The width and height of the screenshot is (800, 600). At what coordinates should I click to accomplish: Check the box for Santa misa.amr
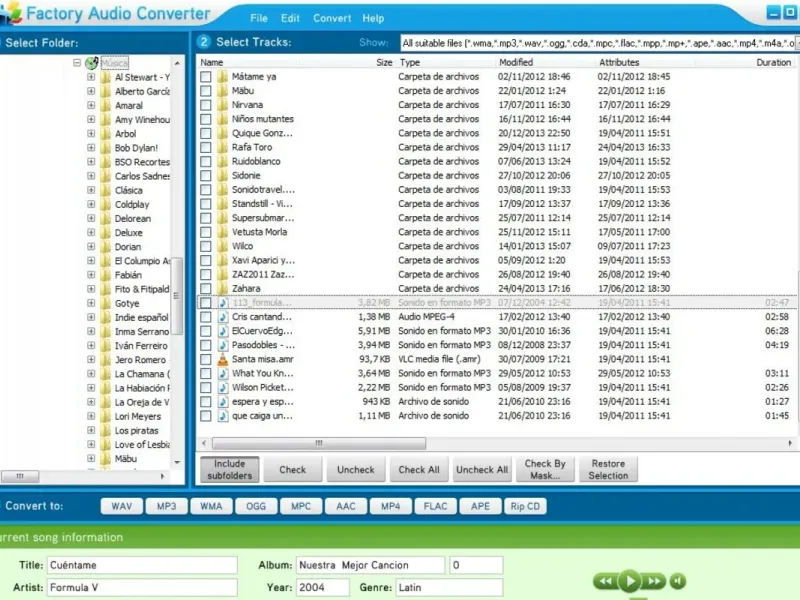(206, 359)
